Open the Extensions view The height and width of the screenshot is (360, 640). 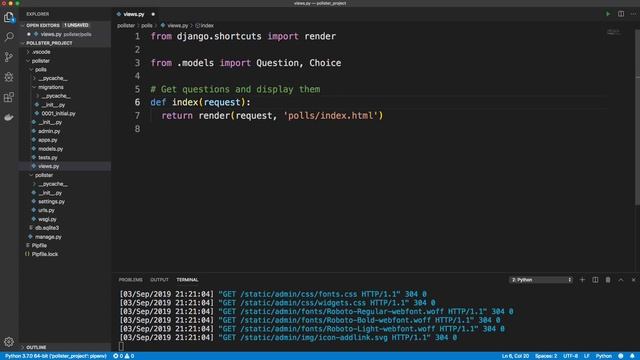[x=9, y=97]
